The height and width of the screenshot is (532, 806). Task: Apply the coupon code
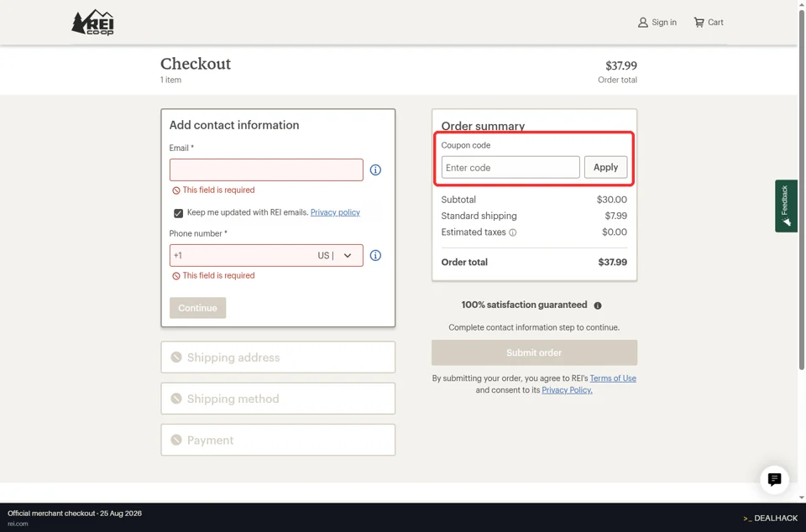click(x=605, y=168)
